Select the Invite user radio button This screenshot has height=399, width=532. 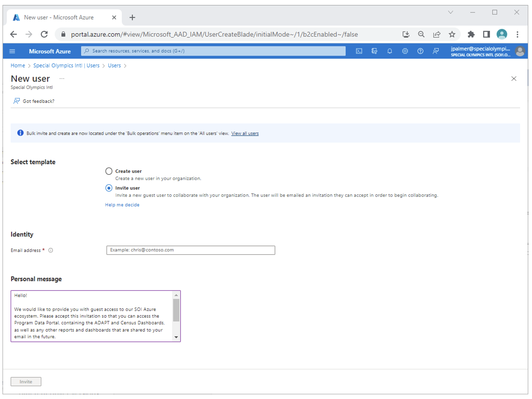[109, 188]
